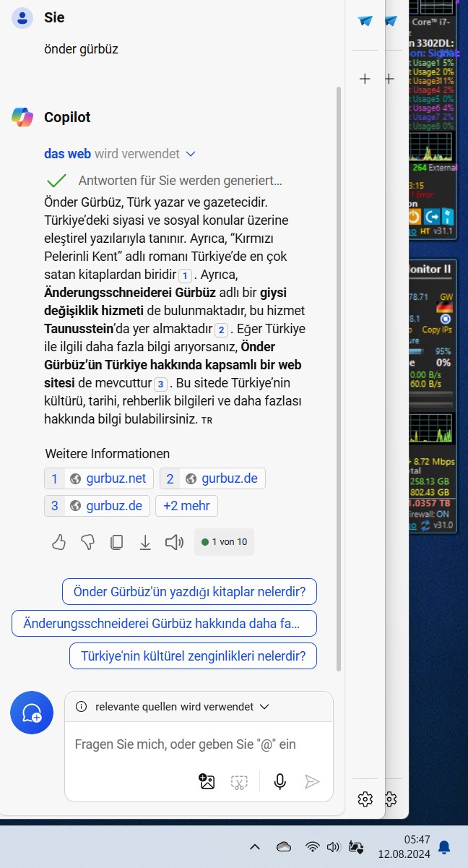This screenshot has width=468, height=868.
Task: Show hidden tray icons with the up chevron
Action: pos(254,846)
